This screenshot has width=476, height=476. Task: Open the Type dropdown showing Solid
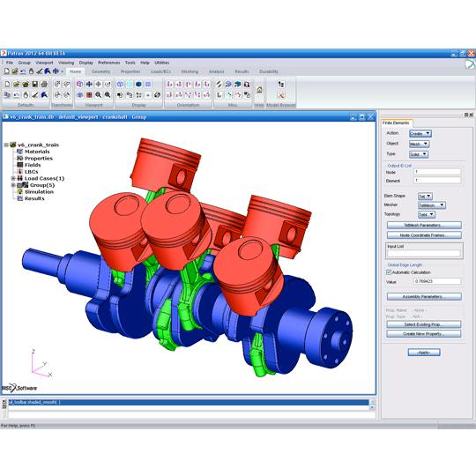tap(419, 154)
